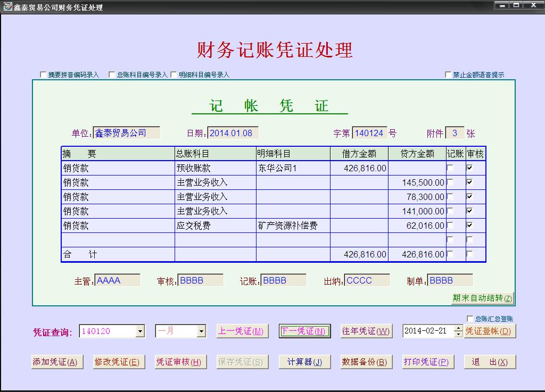Click 退出 to exit the program

490,361
